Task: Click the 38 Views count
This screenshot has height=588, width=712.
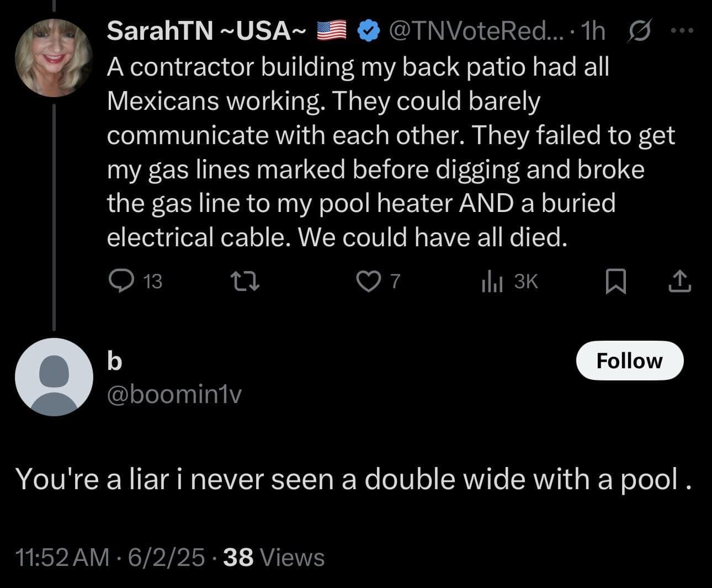Action: [x=274, y=557]
